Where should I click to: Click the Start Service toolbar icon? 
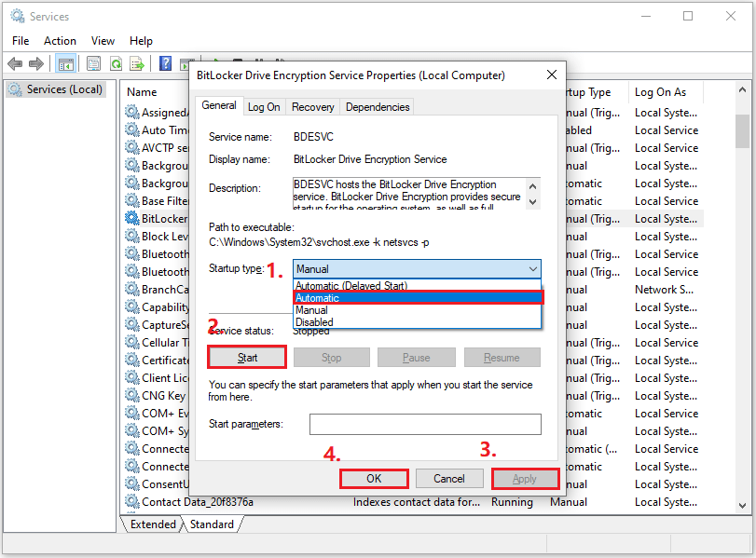[x=186, y=63]
